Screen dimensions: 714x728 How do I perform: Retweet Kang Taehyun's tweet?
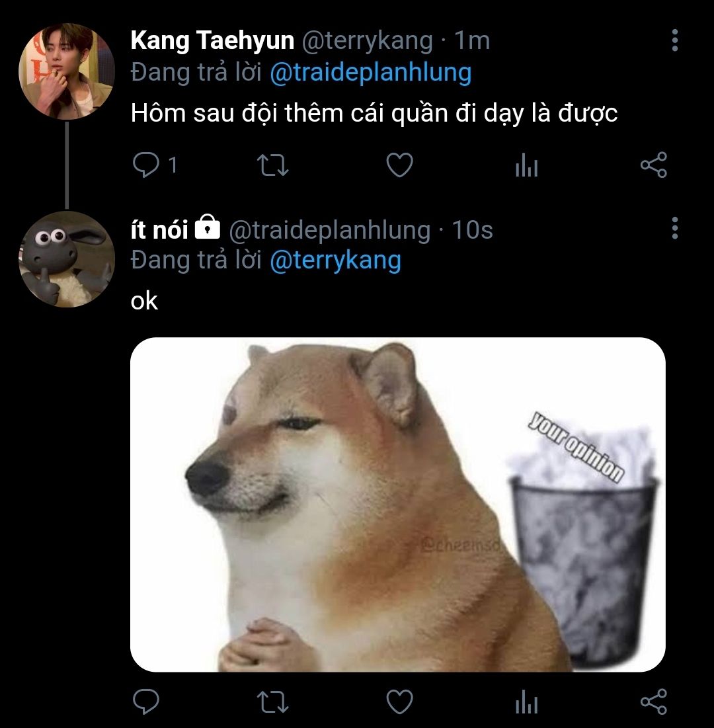272,165
